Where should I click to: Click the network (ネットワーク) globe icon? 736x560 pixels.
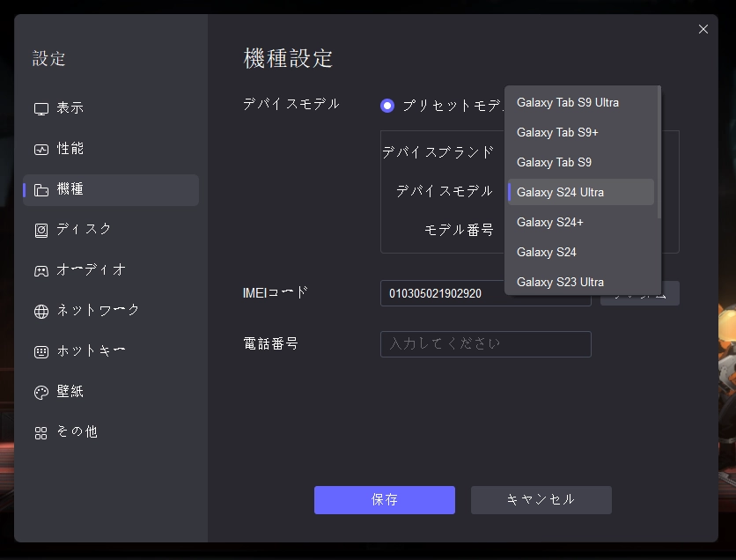(41, 311)
